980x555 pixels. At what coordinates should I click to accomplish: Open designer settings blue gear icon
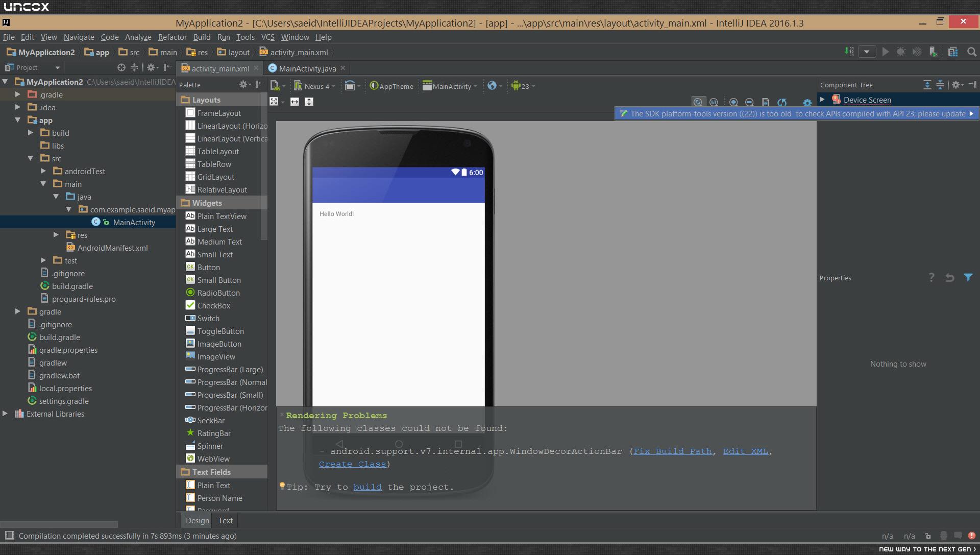[807, 103]
